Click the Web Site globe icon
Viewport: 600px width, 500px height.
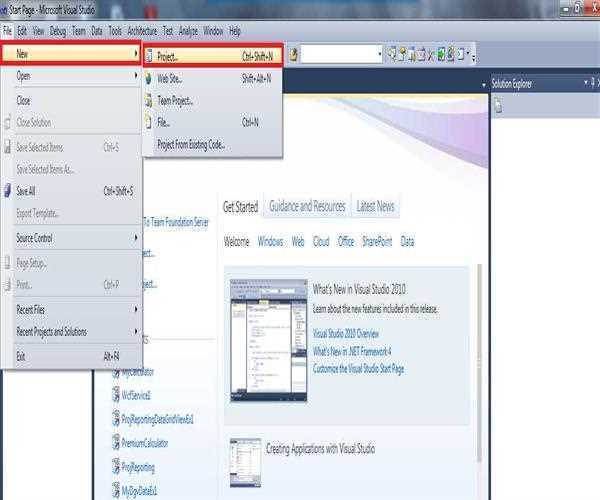click(150, 78)
